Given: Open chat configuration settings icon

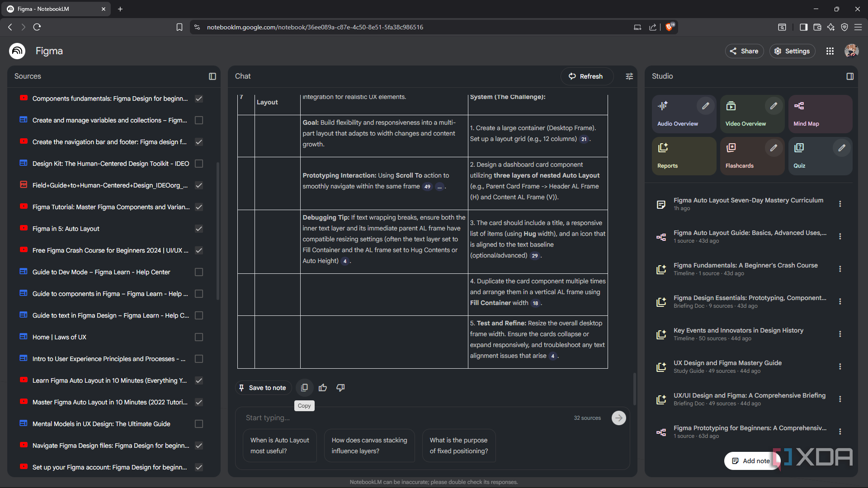Looking at the screenshot, I should point(629,76).
